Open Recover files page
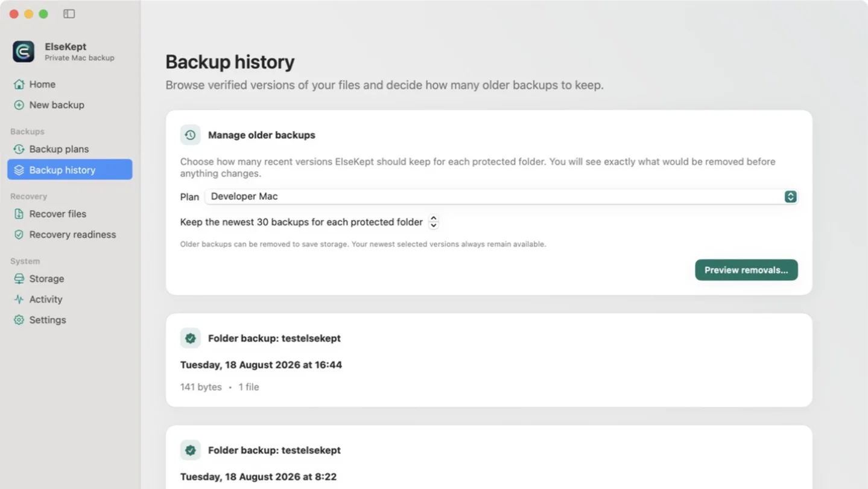Image resolution: width=868 pixels, height=489 pixels. [70, 214]
